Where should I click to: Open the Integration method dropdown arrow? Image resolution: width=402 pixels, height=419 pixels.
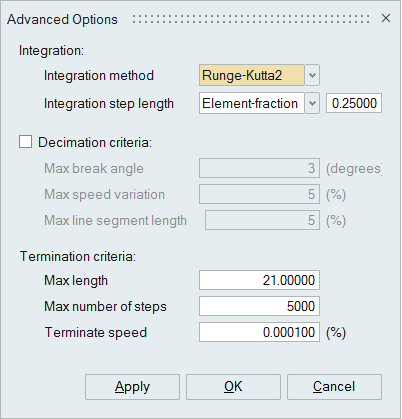(x=312, y=75)
